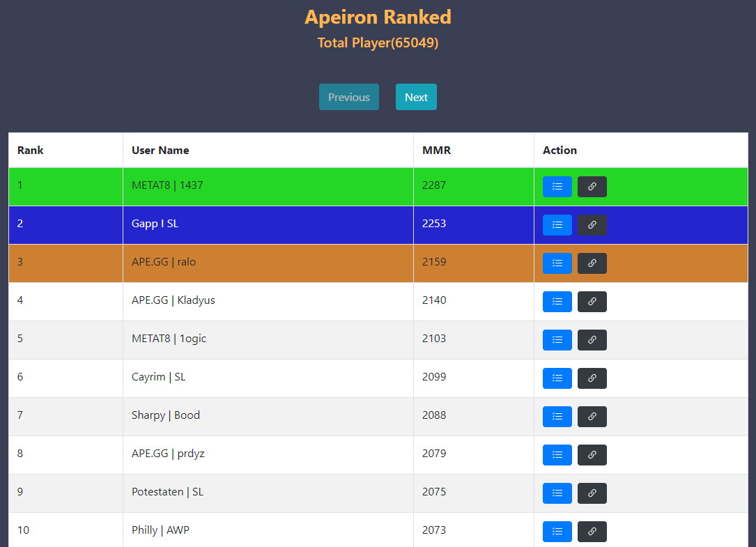The width and height of the screenshot is (756, 547).
Task: Click the MMR value 2079
Action: tap(434, 454)
